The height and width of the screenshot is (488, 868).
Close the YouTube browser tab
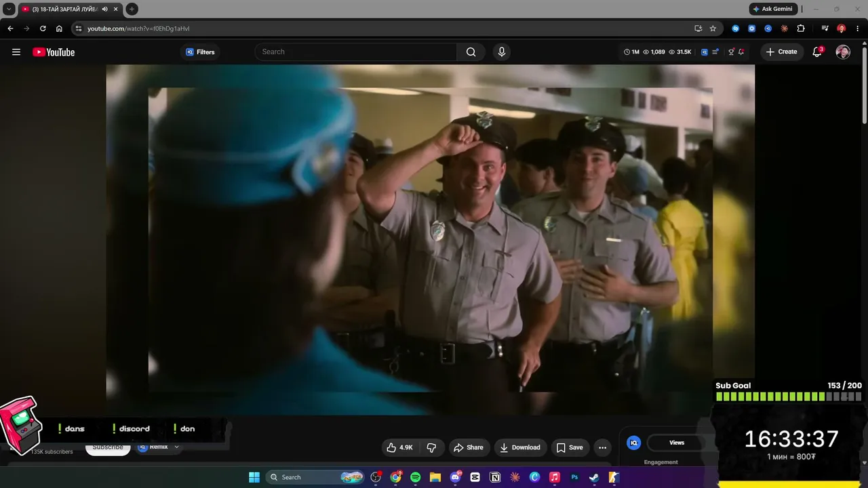(116, 9)
